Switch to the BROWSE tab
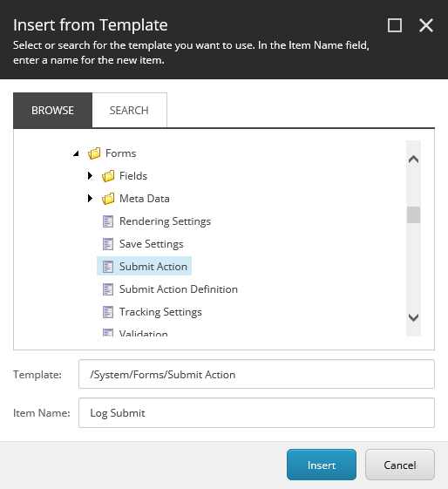This screenshot has width=448, height=489. point(52,111)
